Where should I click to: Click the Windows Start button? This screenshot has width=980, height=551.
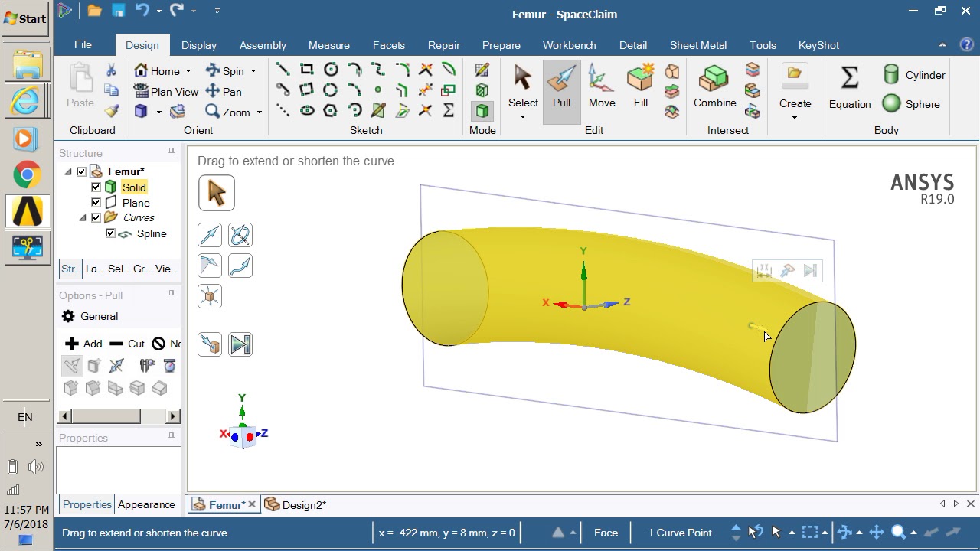tap(25, 18)
